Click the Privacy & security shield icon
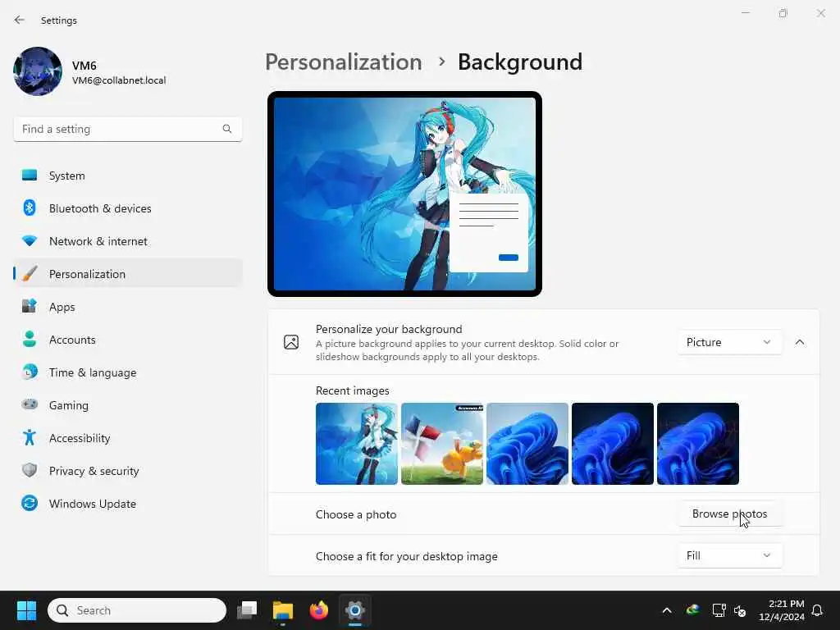This screenshot has height=630, width=840. click(x=30, y=470)
